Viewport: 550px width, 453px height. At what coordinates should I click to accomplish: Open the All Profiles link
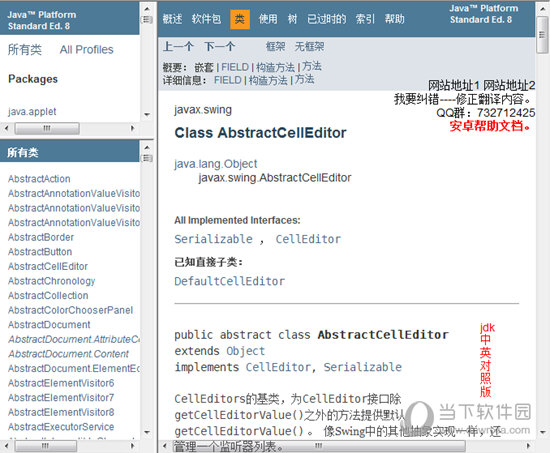tap(87, 49)
